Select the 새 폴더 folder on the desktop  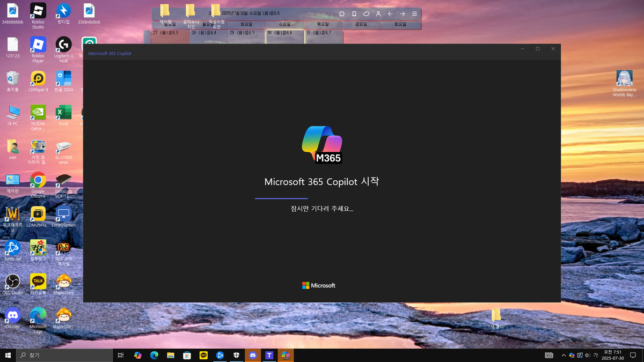pos(496,319)
